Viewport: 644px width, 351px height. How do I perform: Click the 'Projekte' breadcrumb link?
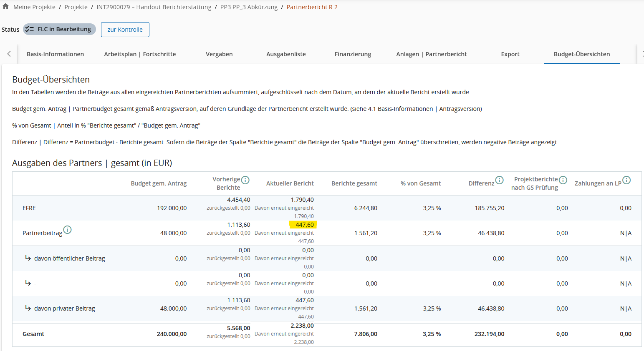tap(76, 7)
